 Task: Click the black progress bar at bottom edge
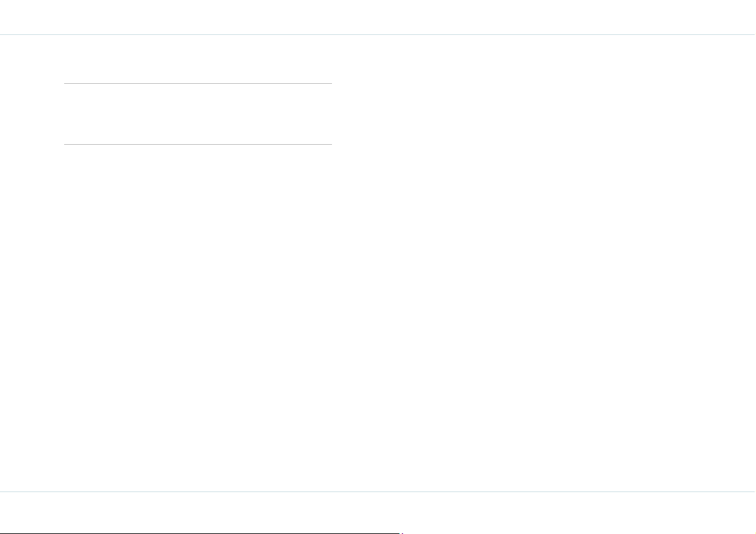point(199,533)
